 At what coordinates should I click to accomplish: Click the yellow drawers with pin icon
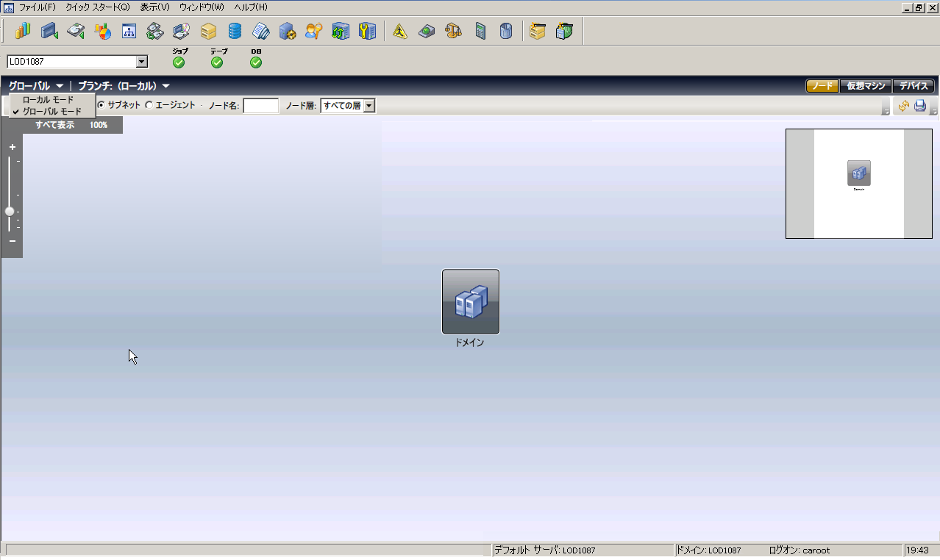coord(538,32)
